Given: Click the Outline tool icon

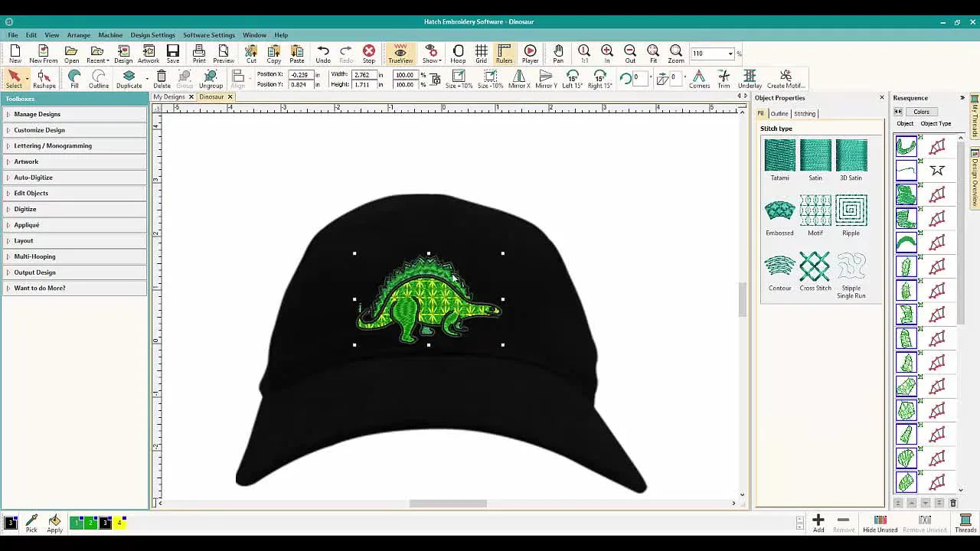Looking at the screenshot, I should (99, 79).
